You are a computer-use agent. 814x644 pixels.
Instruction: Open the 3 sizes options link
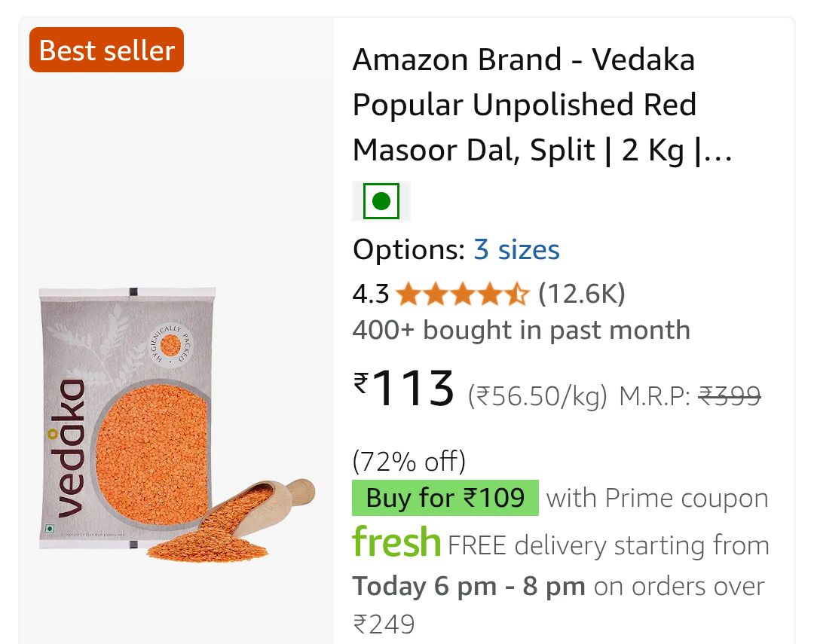pos(516,250)
